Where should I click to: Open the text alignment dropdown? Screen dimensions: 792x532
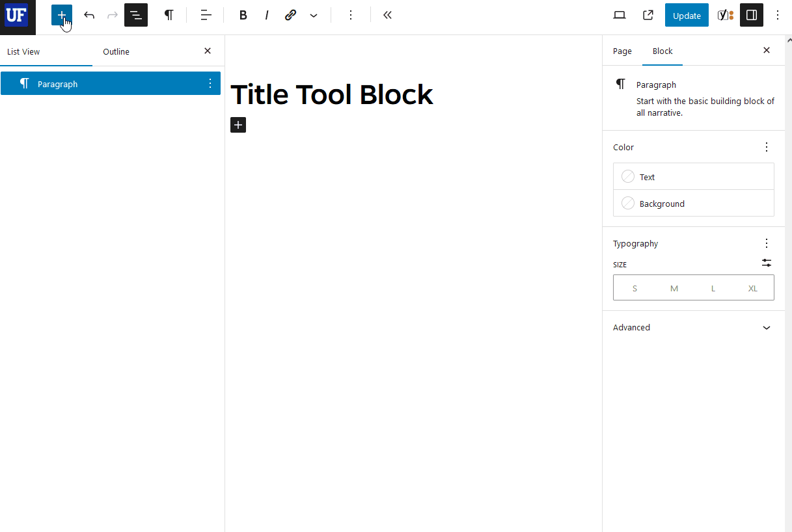click(x=206, y=15)
